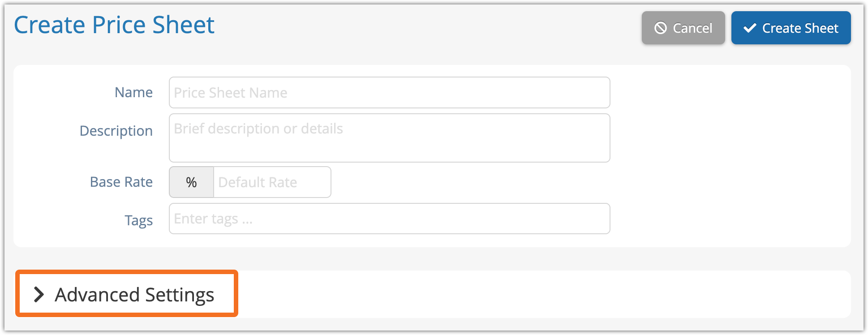
Task: Click the circle-slash icon on Cancel
Action: click(x=661, y=28)
